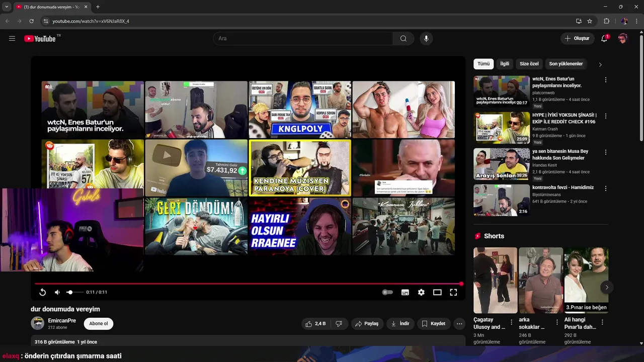
Task: Open more actions menu under video
Action: (459, 324)
